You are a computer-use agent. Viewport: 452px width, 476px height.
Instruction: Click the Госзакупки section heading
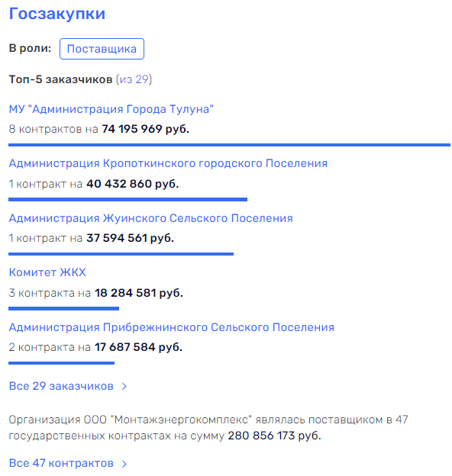pos(57,14)
